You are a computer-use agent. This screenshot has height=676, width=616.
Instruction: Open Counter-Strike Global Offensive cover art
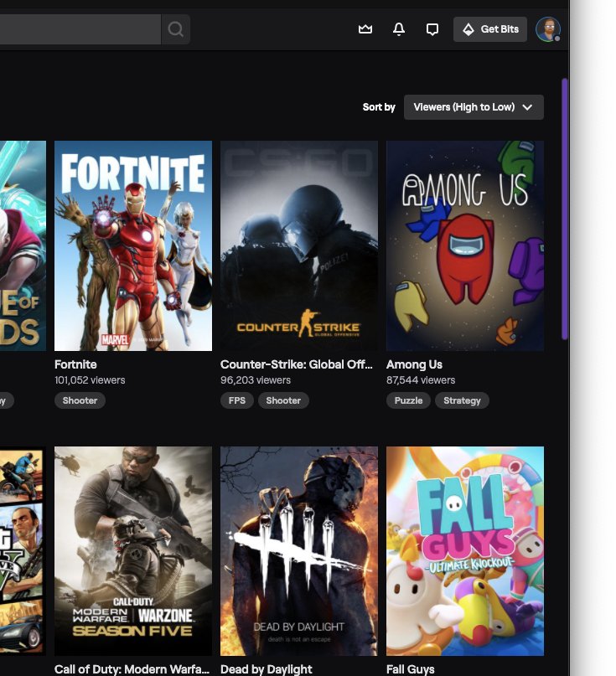299,245
